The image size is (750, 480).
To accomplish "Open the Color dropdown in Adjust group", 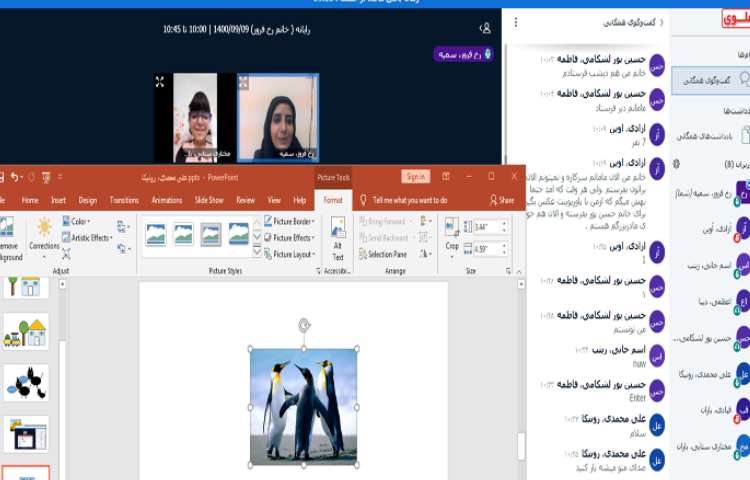I will (x=76, y=221).
